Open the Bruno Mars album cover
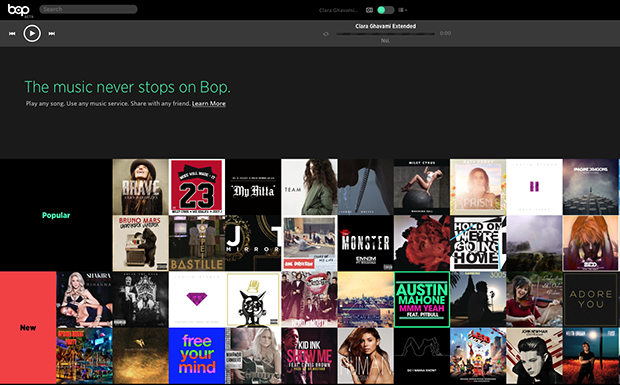This screenshot has height=385, width=620. [x=140, y=243]
